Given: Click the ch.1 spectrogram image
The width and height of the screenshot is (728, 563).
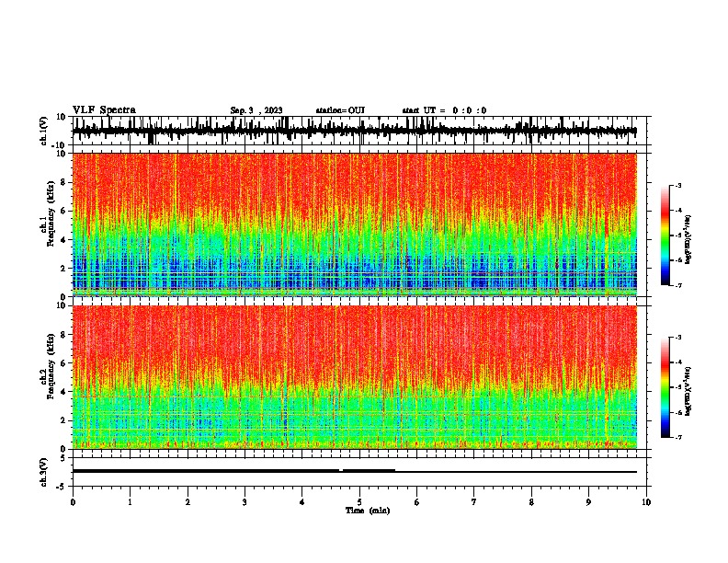Looking at the screenshot, I should [x=354, y=224].
